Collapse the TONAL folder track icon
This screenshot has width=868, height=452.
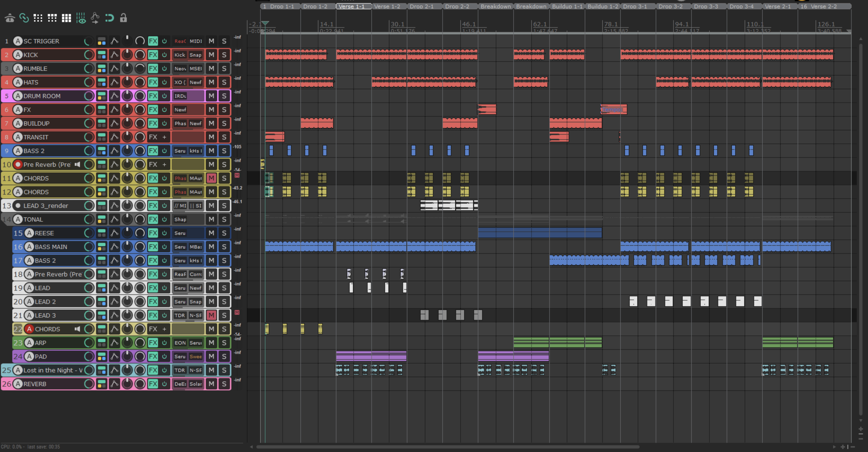[6, 220]
